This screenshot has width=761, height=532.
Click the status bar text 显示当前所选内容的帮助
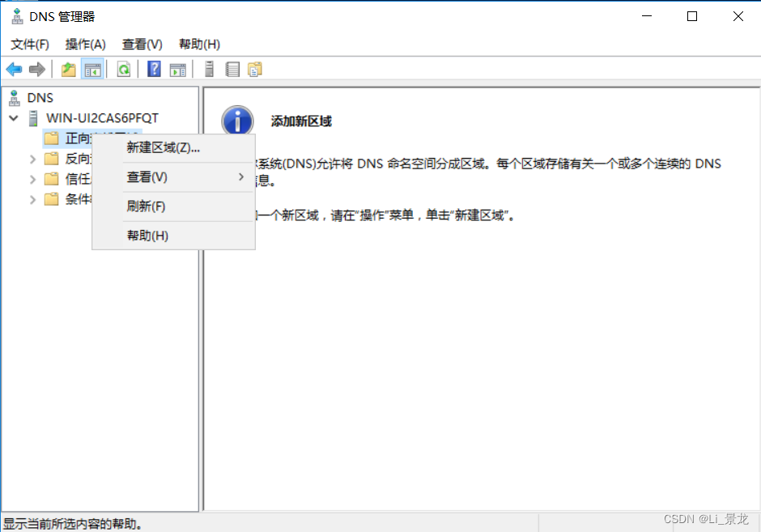(x=73, y=524)
